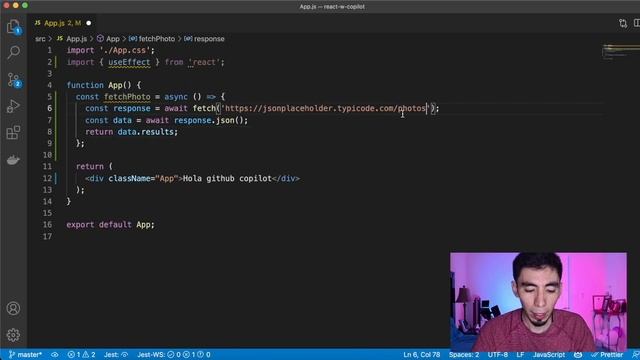The width and height of the screenshot is (640, 360).
Task: Change indentation via Spaces: 2
Action: pos(464,355)
